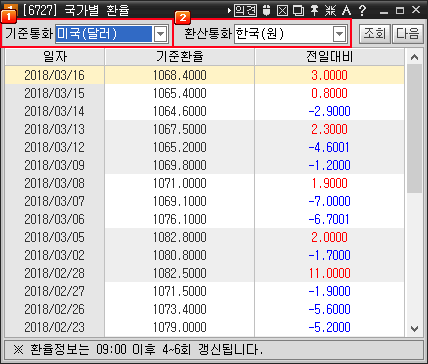Click rate value 1082.5000
Viewport: 428px width, 364px height.
[180, 273]
